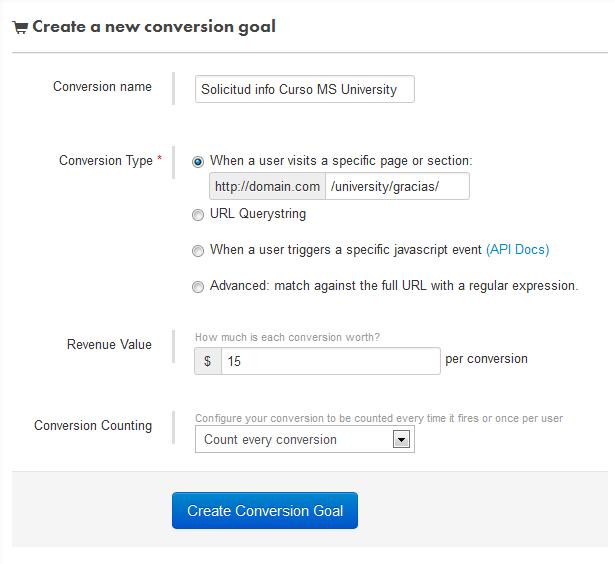This screenshot has width=615, height=564.
Task: Click the 'Conversion Counting' label
Action: [x=93, y=425]
